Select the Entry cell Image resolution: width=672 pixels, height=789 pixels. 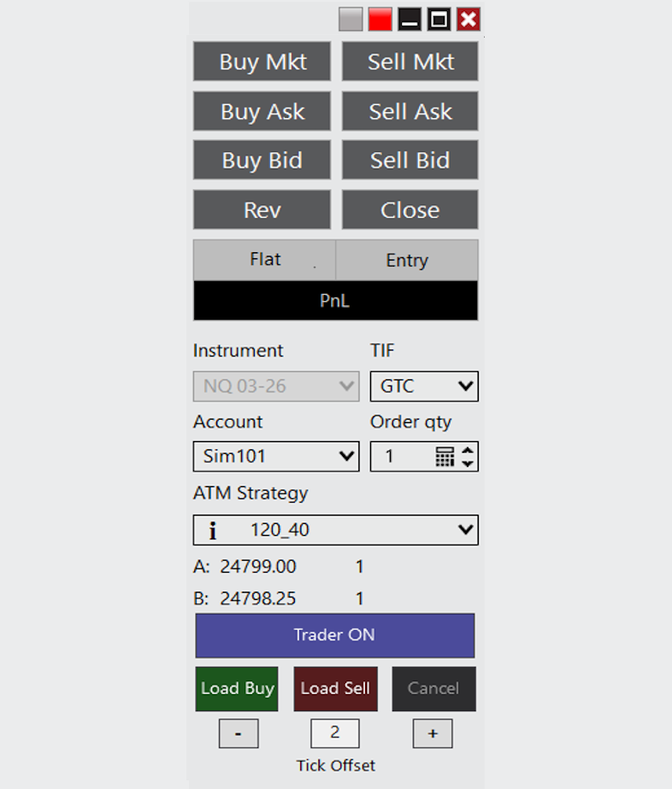coord(407,260)
